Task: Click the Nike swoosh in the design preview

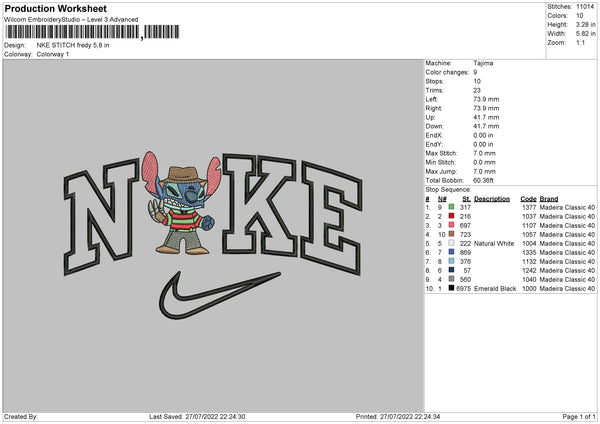Action: tap(219, 295)
